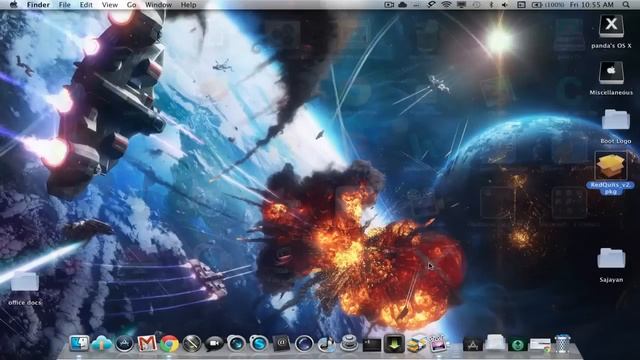640x360 pixels.
Task: Select the Sajayan folder on desktop
Action: [x=611, y=258]
